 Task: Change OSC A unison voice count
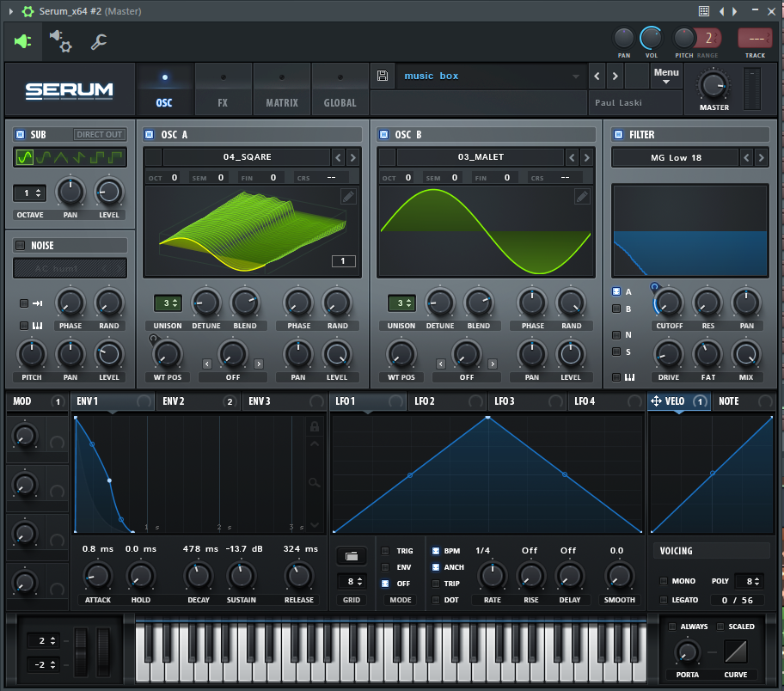167,303
